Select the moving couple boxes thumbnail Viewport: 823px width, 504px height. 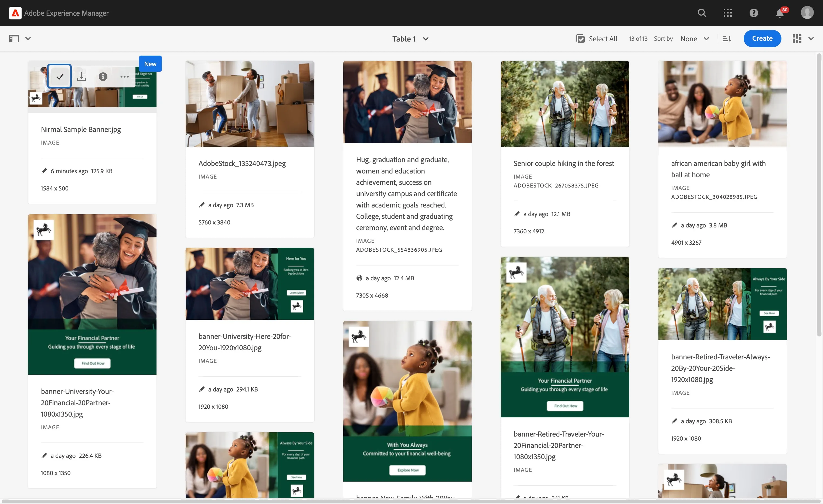pyautogui.click(x=250, y=104)
